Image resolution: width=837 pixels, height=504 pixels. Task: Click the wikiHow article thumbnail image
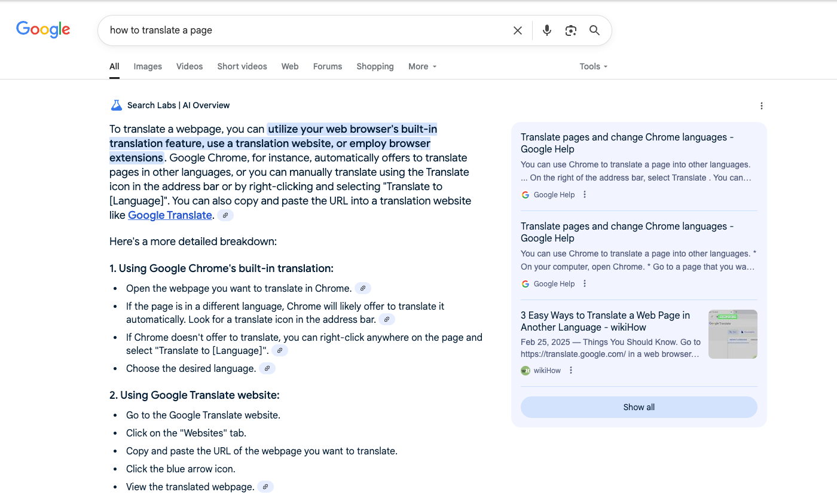tap(733, 334)
